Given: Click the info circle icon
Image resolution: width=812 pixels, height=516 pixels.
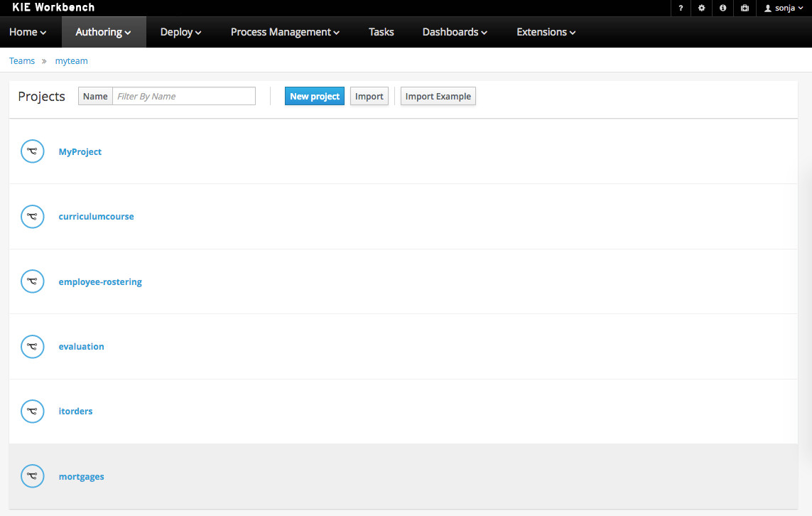Looking at the screenshot, I should click(x=723, y=8).
